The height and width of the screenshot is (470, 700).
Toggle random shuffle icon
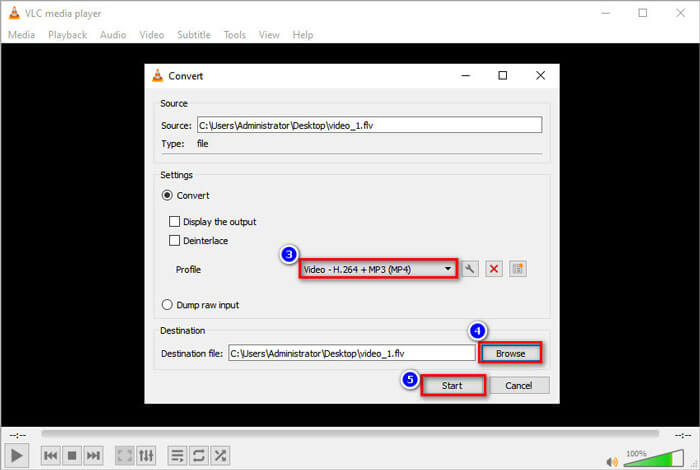[x=220, y=456]
